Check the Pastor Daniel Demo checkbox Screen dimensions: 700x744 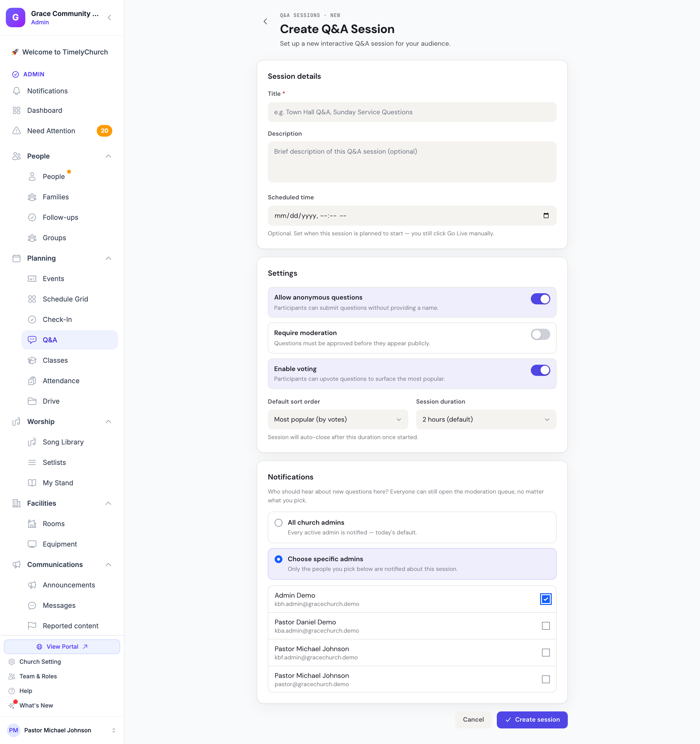click(x=546, y=626)
